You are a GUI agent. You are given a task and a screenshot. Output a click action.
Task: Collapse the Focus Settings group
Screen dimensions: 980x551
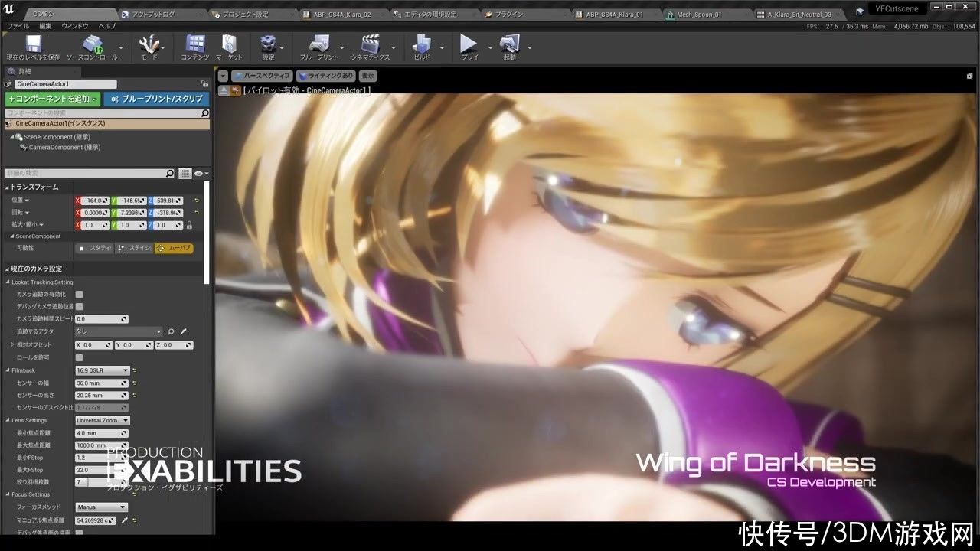coord(8,494)
